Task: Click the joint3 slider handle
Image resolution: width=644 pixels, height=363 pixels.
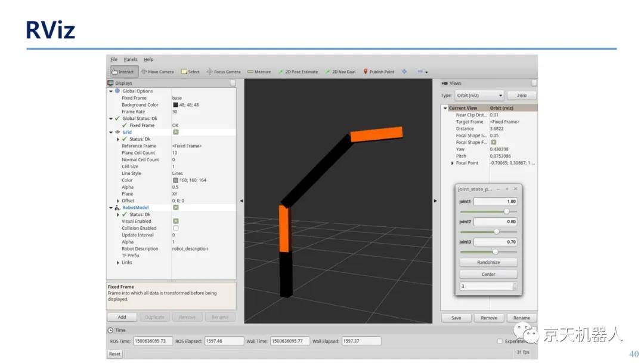Action: (496, 252)
